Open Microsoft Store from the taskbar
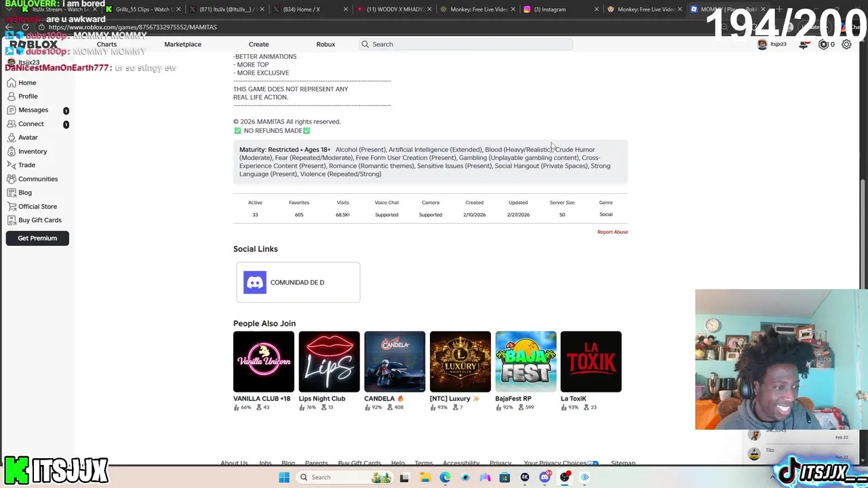 point(505,477)
